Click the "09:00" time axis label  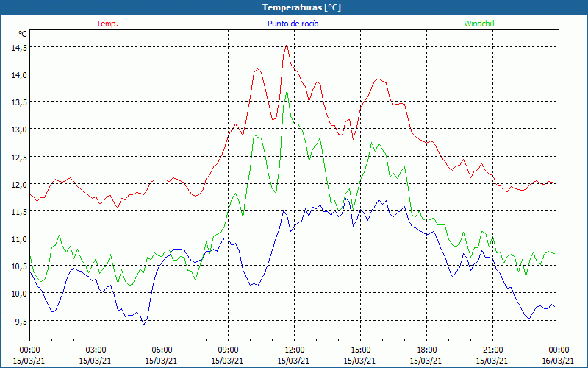(x=228, y=350)
